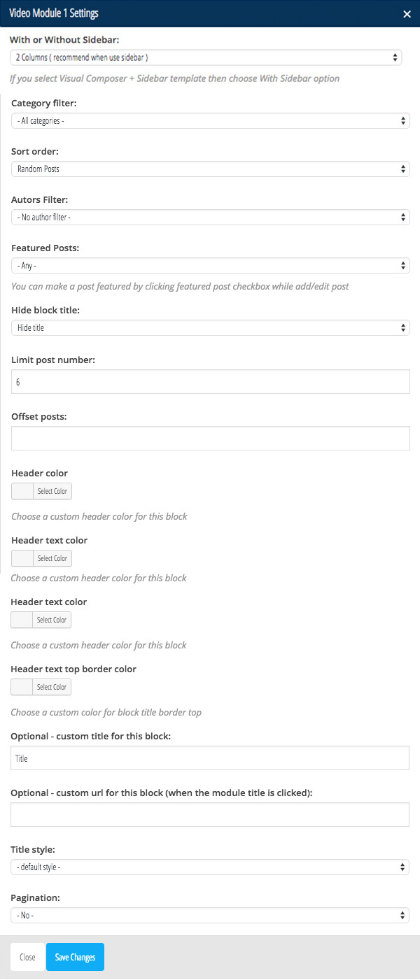Click the custom title for this block field
The width and height of the screenshot is (420, 980).
click(210, 758)
